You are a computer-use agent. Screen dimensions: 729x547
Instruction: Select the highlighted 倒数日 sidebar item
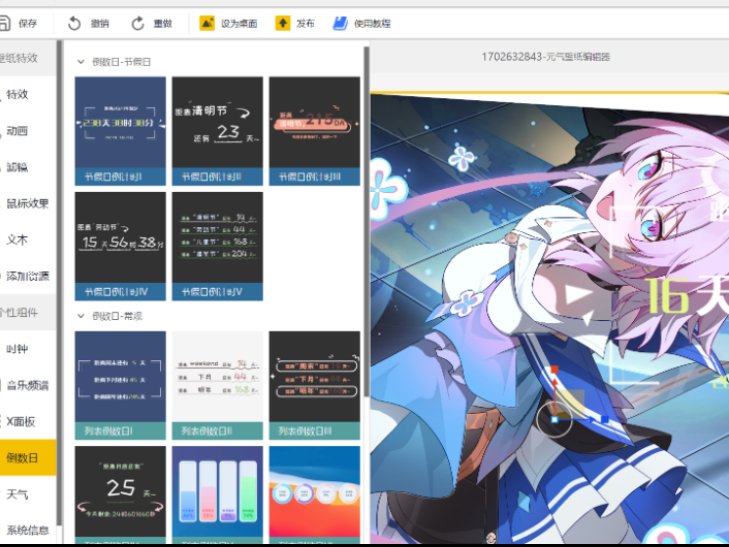28,458
